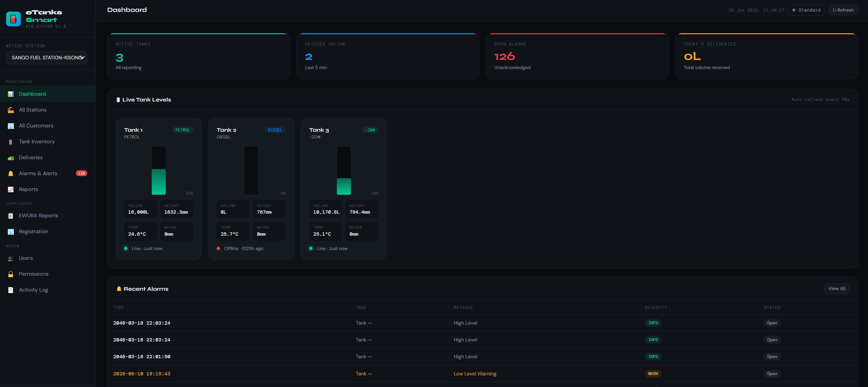Click Tank 3 level gauge bar
Screen dimensions: 868x387
pyautogui.click(x=344, y=170)
